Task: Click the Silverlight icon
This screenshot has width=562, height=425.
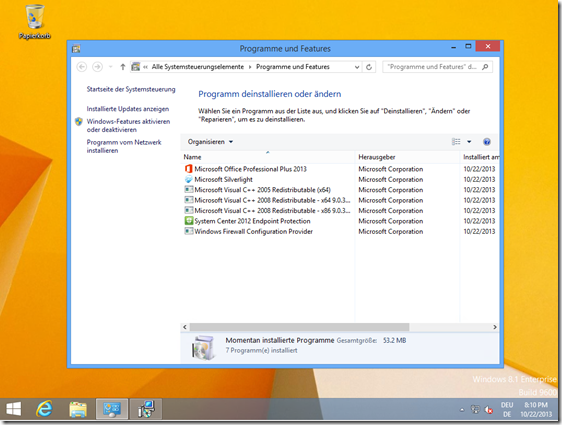Action: (189, 179)
